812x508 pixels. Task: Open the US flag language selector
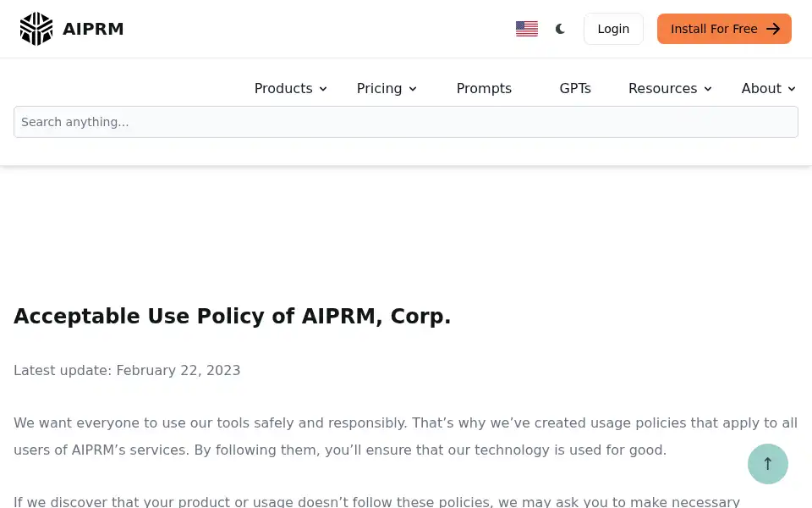pos(527,29)
